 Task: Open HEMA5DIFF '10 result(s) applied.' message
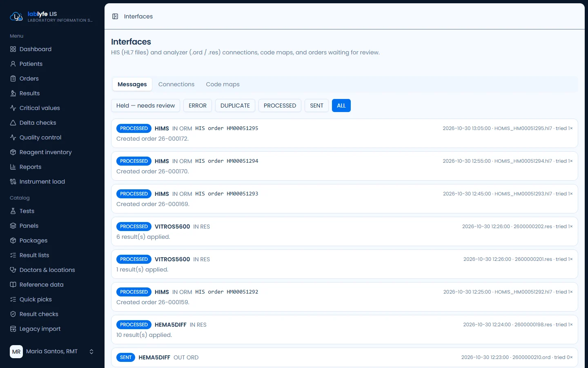pyautogui.click(x=345, y=330)
